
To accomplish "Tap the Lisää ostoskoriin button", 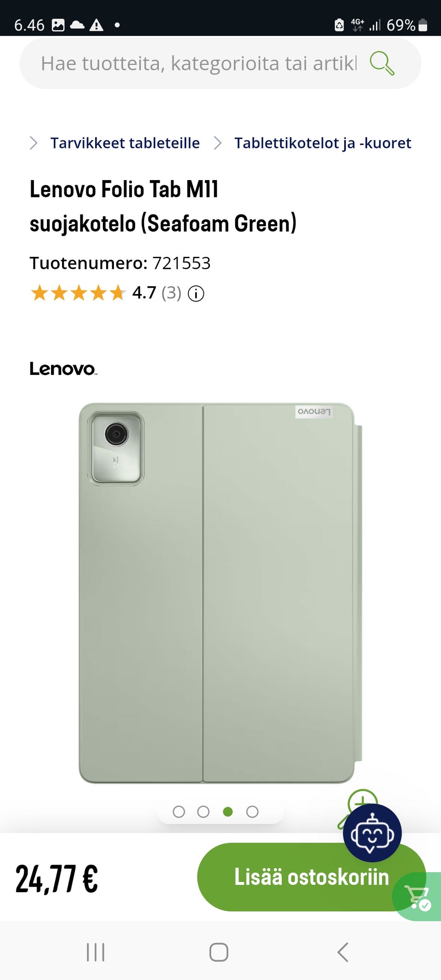I will (x=311, y=877).
